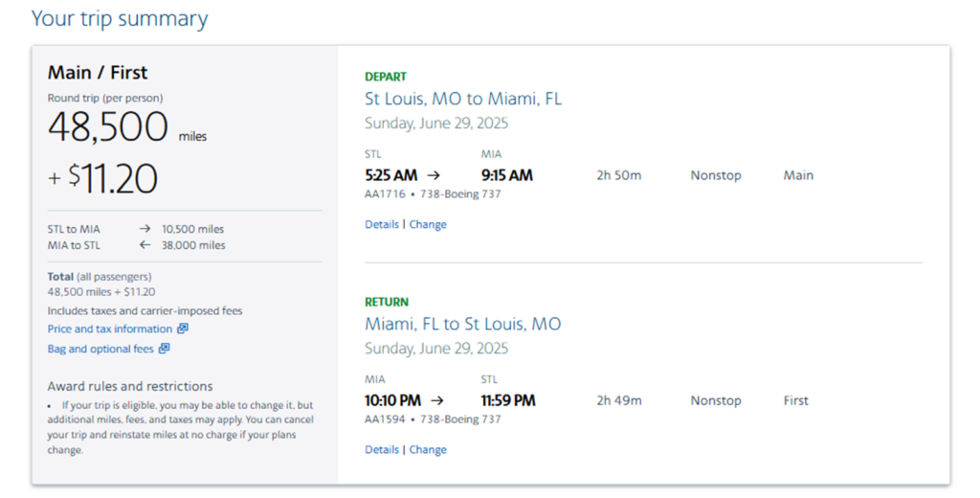The height and width of the screenshot is (498, 980).
Task: Click the Award rules and restrictions heading
Action: (x=130, y=387)
